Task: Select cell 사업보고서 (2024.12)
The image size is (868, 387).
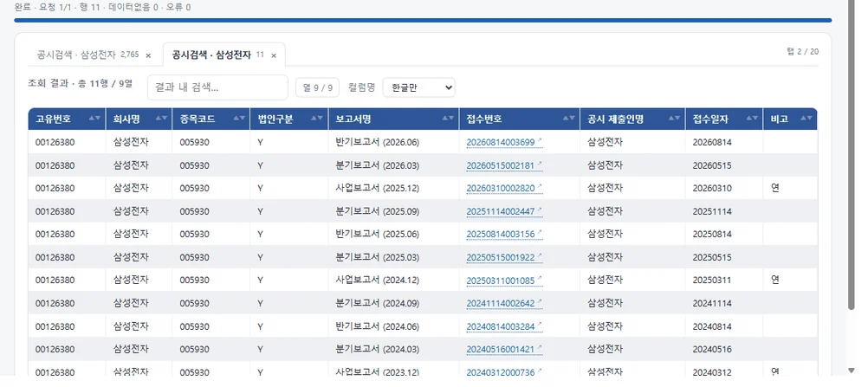Action: pyautogui.click(x=393, y=281)
